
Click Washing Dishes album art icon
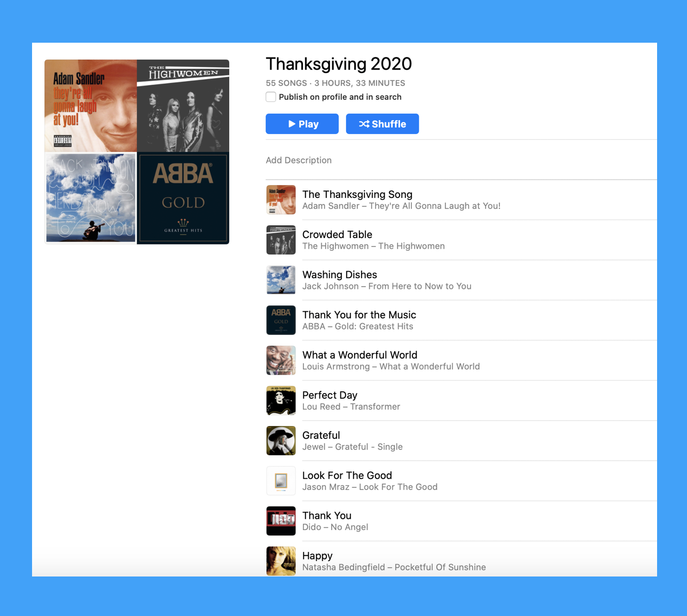[x=281, y=280]
